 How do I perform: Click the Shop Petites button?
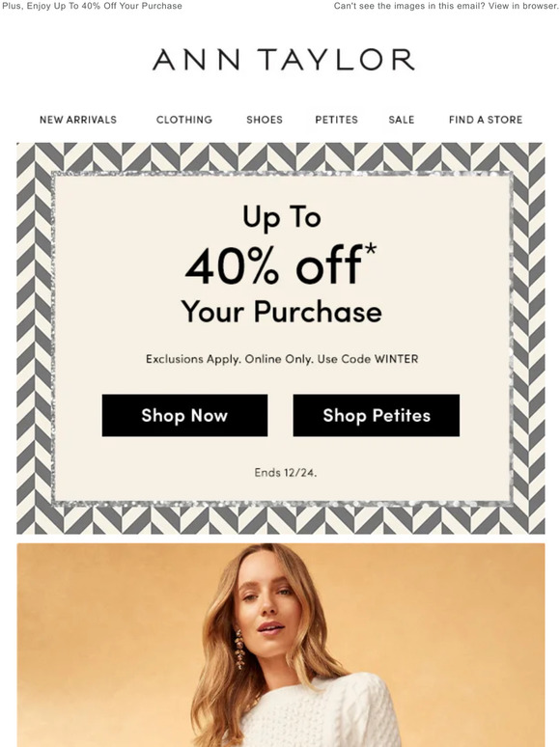(x=377, y=415)
